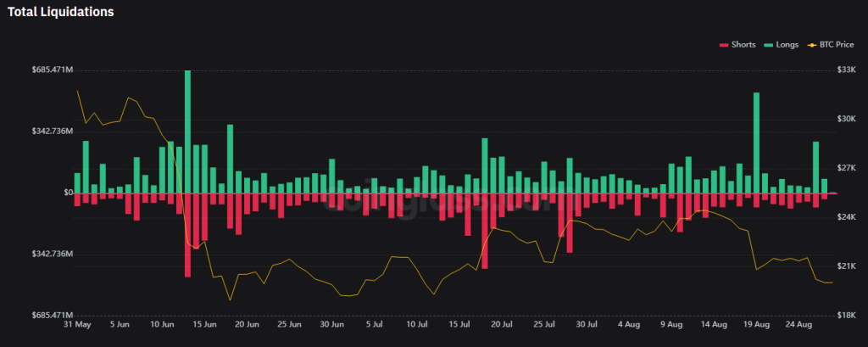Click the 25 Jul date label

(544, 324)
